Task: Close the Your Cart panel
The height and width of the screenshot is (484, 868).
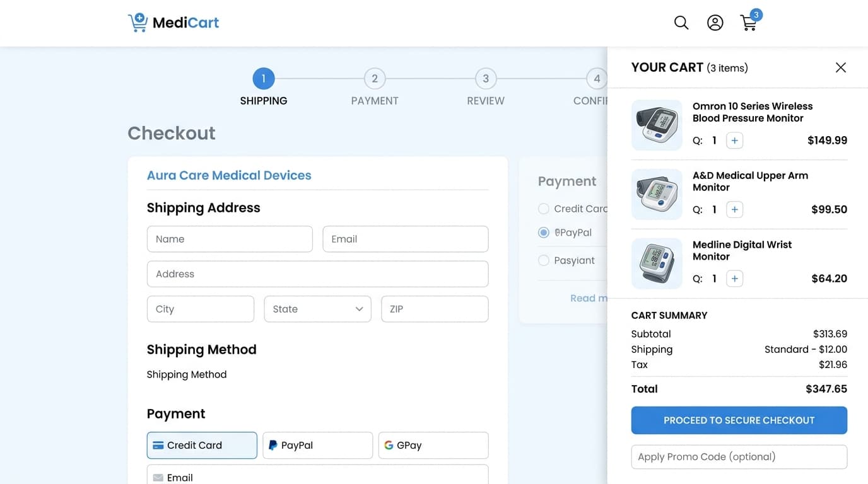Action: (x=840, y=67)
